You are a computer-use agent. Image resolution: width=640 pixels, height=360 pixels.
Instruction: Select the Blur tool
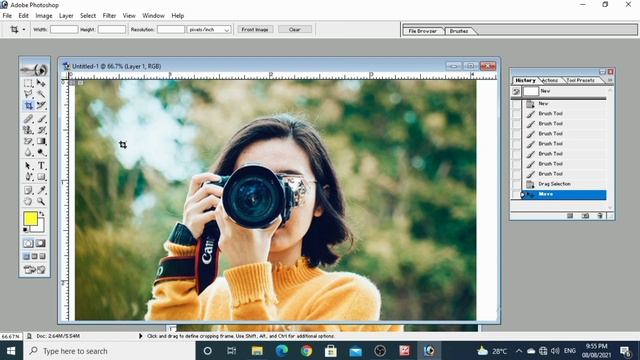click(x=28, y=153)
